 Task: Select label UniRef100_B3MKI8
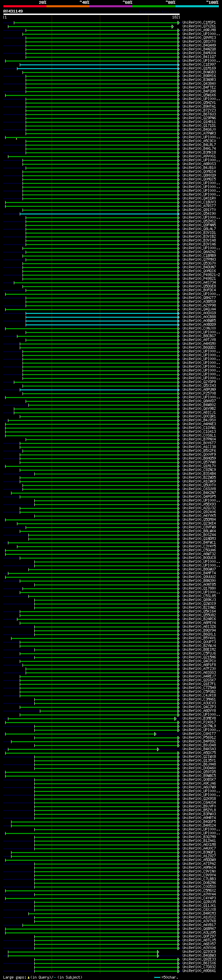click(x=199, y=153)
